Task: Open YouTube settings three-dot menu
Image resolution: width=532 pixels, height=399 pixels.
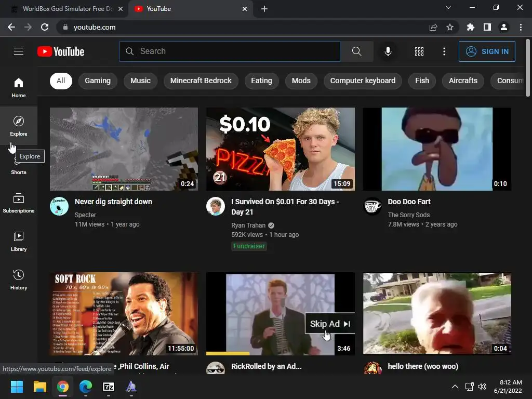Action: (444, 51)
